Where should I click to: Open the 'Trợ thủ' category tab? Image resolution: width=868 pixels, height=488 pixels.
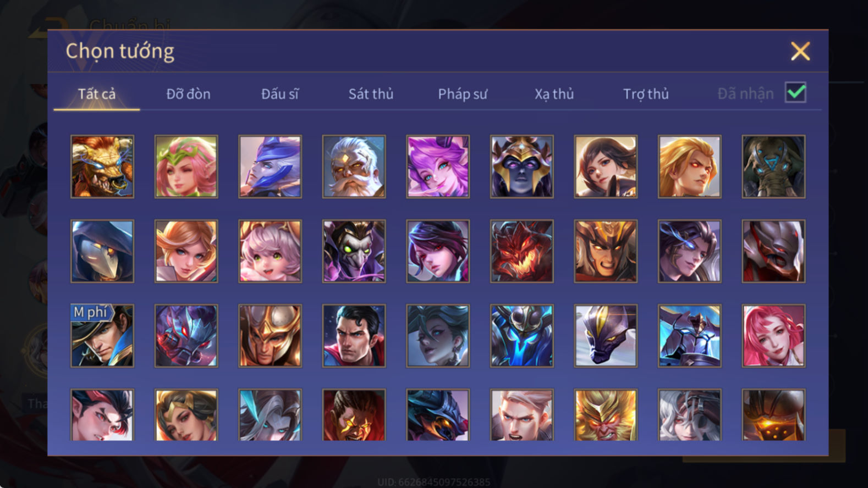(x=646, y=94)
